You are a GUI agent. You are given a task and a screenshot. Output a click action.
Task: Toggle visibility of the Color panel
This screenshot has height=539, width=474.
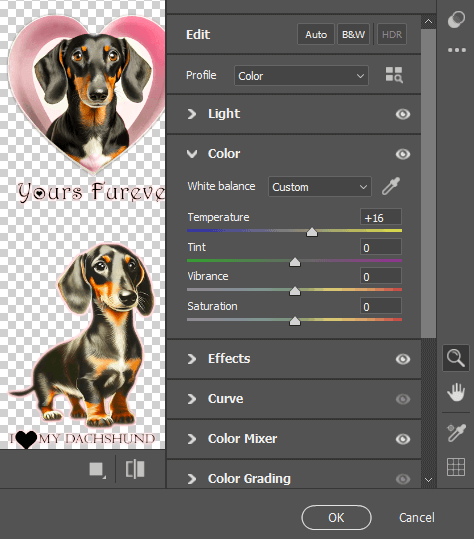click(x=403, y=154)
